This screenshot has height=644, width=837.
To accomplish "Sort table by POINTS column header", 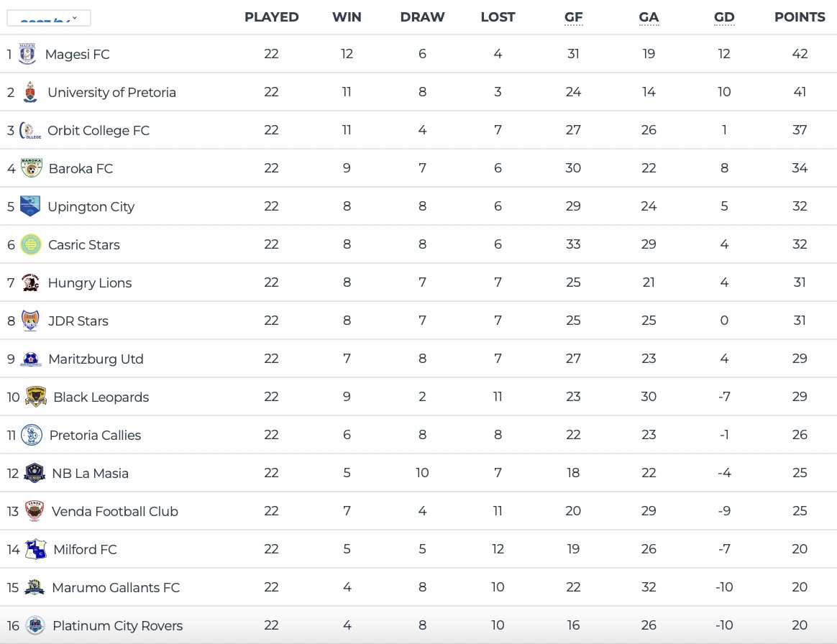I will [x=800, y=17].
